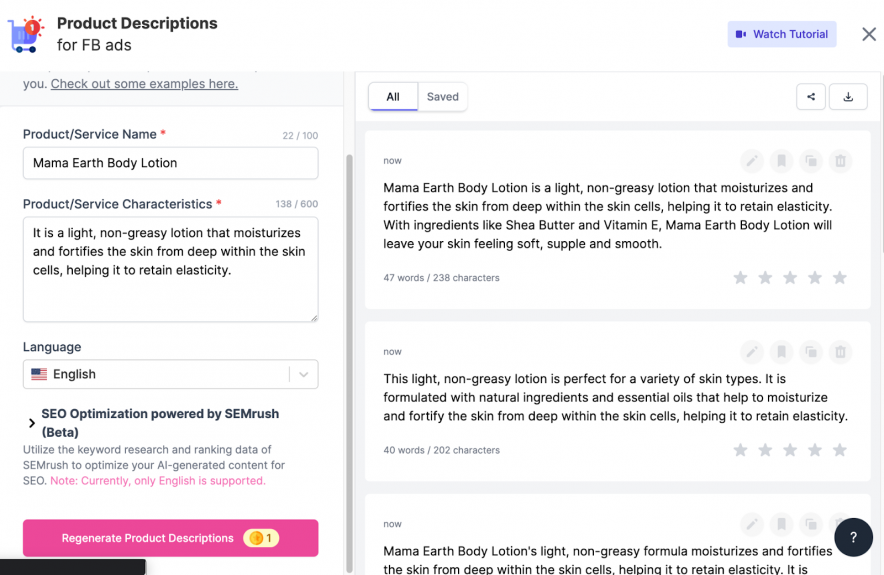
Task: Open the 'Check out some examples here' link
Action: click(144, 84)
